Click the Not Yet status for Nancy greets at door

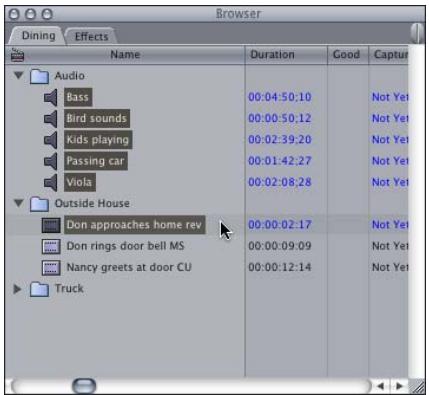coord(390,268)
